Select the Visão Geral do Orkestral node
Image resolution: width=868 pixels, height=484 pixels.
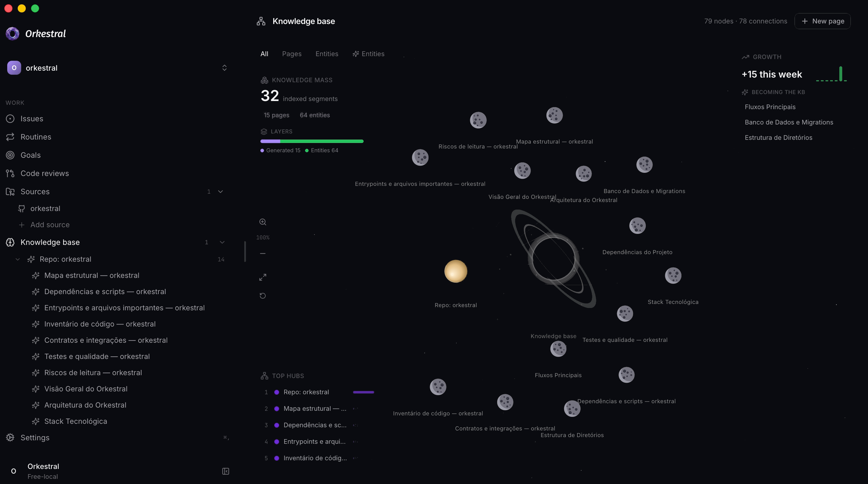click(x=522, y=170)
